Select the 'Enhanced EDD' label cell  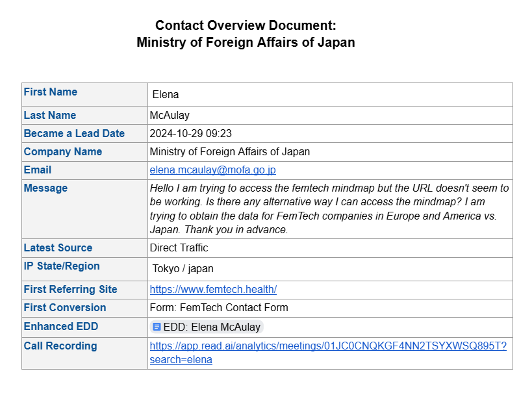click(x=61, y=327)
